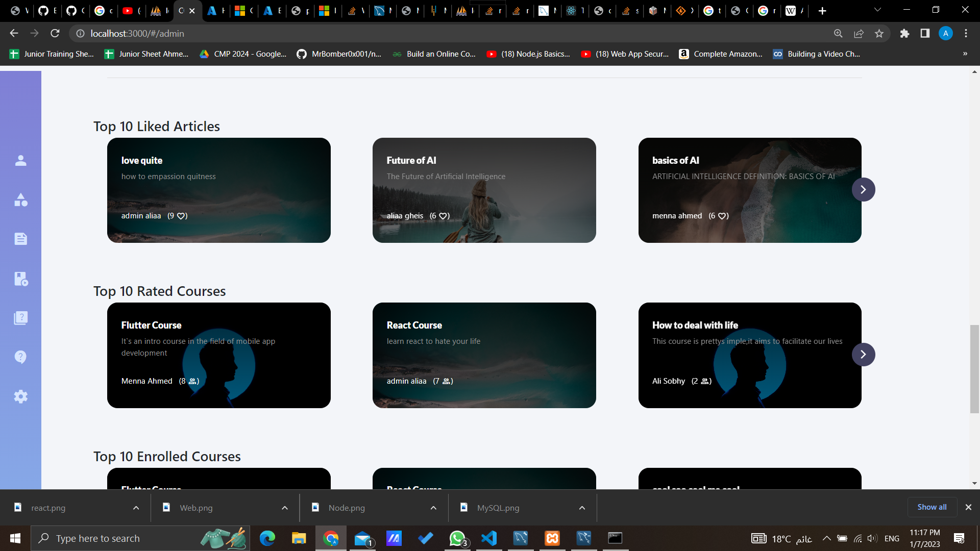
Task: Open the articles document sidebar icon
Action: click(20, 239)
